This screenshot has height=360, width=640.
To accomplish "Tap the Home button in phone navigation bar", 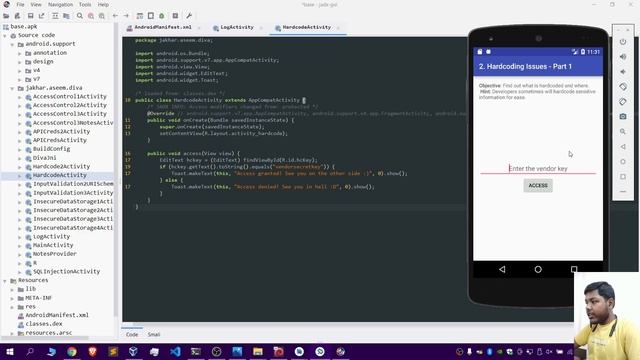I will pos(538,269).
